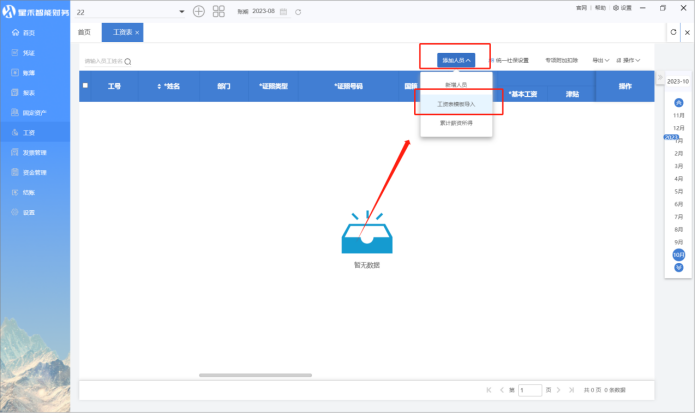Toggle the select-all checkbox in table header
This screenshot has width=695, height=413.
click(x=85, y=86)
